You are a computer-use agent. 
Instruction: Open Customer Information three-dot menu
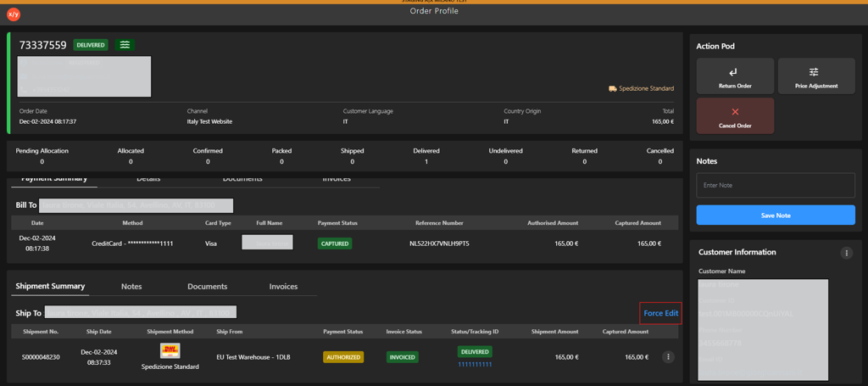pyautogui.click(x=847, y=253)
